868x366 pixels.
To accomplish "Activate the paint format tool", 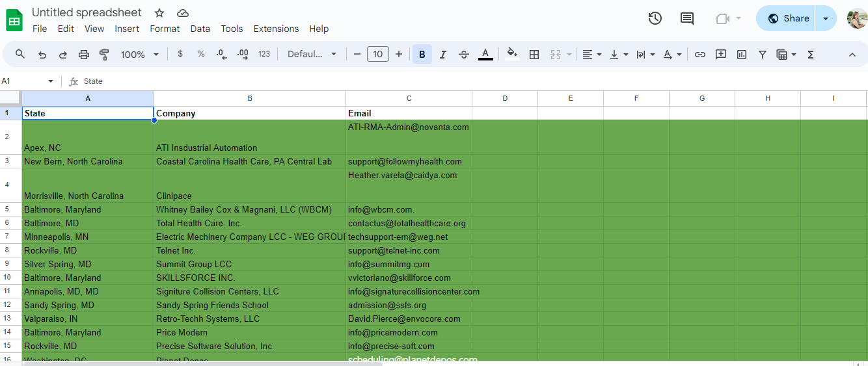I will [x=104, y=55].
